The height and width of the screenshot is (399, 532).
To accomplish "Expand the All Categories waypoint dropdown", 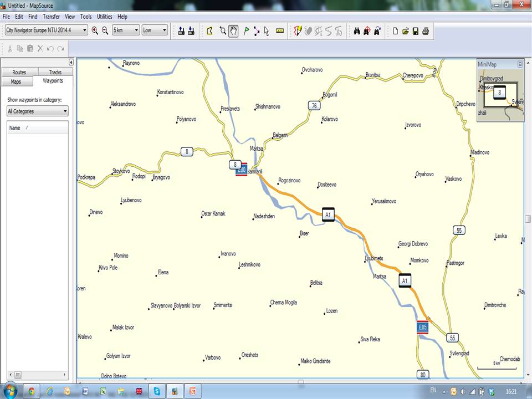I will pyautogui.click(x=38, y=111).
